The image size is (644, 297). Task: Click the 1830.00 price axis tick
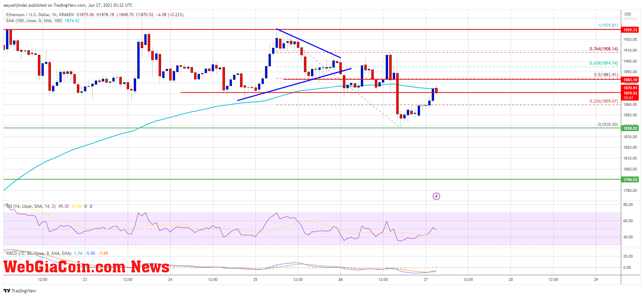[x=630, y=137]
